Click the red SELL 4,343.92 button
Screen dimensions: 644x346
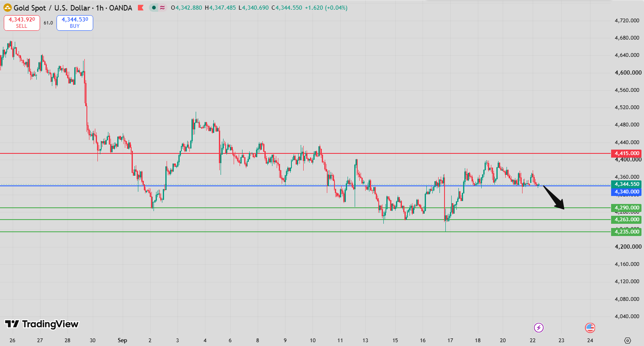22,23
